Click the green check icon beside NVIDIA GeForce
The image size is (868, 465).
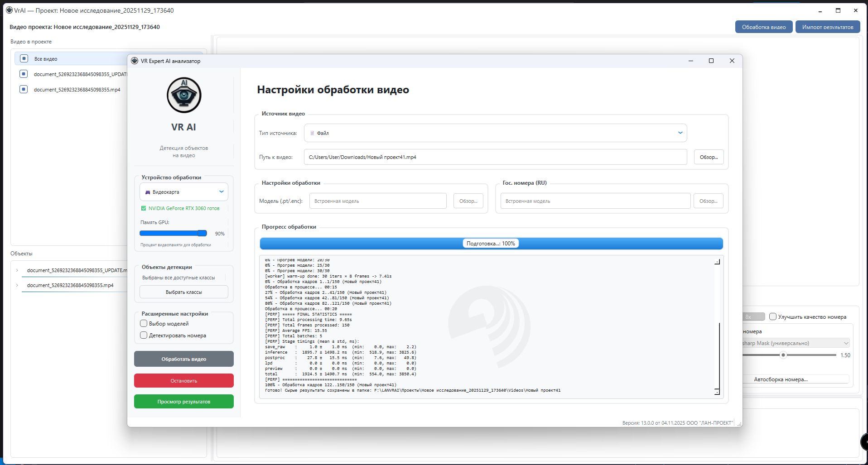144,208
